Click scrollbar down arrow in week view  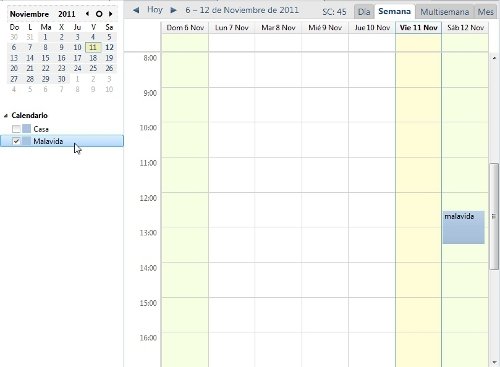[x=494, y=362]
